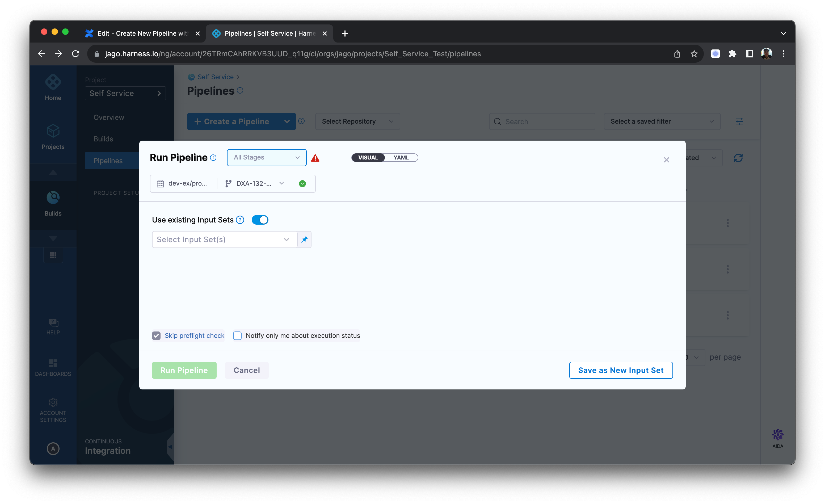
Task: Expand the Self Service project selector
Action: click(x=125, y=93)
